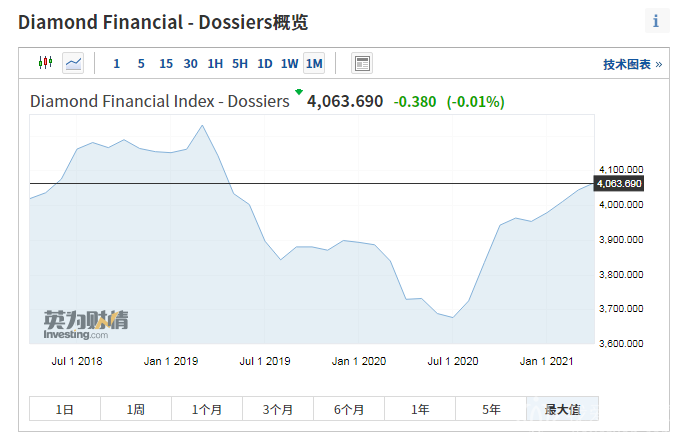Switch to candlestick chart type
687x446 pixels.
point(45,63)
